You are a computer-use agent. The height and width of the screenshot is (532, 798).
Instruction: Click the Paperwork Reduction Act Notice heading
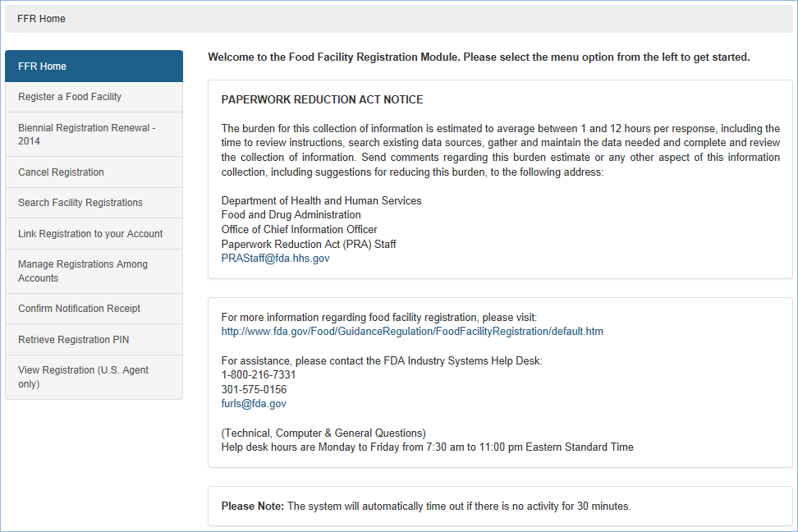click(x=322, y=100)
